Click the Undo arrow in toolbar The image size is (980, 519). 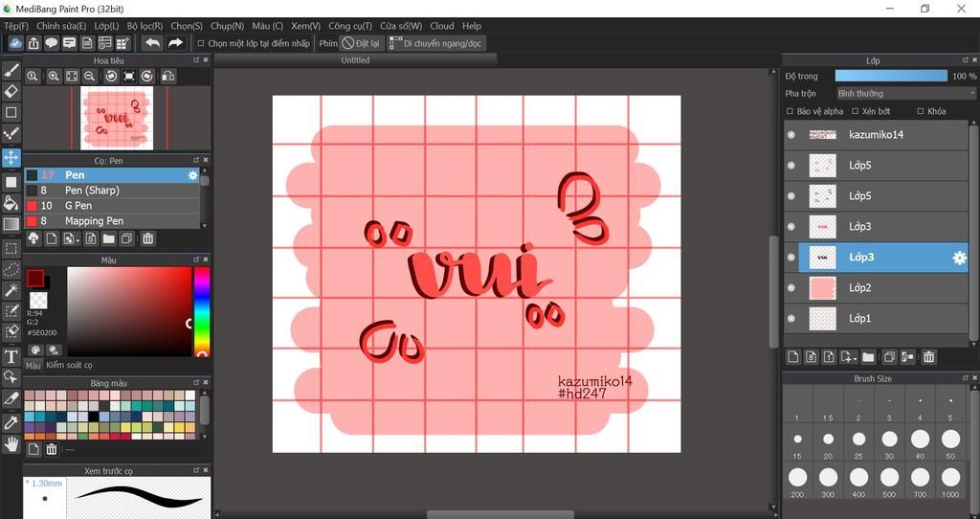[x=152, y=43]
